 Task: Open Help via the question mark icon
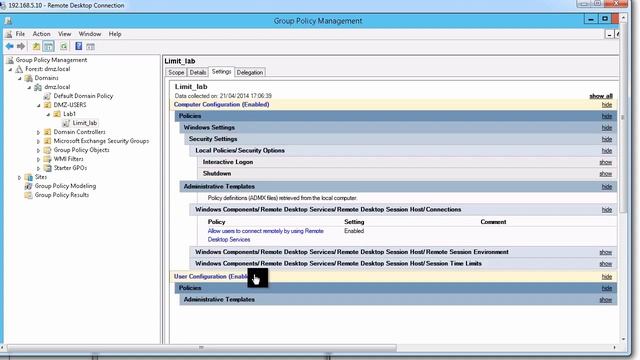(78, 47)
